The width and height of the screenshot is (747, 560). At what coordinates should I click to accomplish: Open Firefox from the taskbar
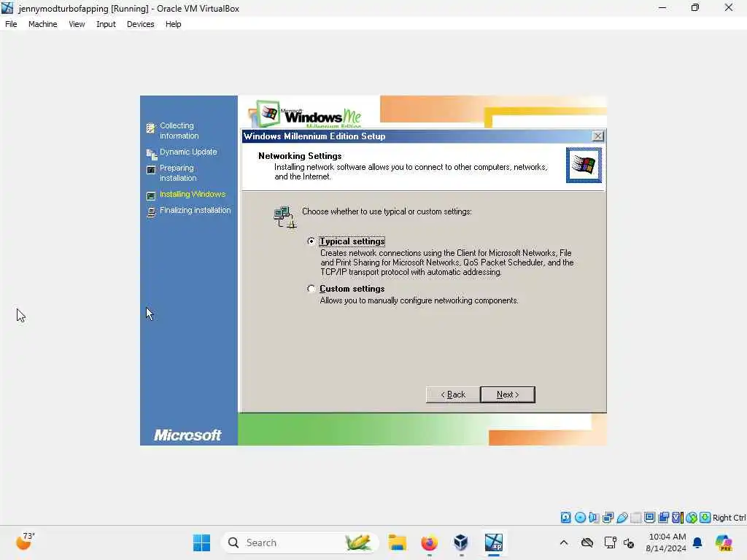(429, 542)
